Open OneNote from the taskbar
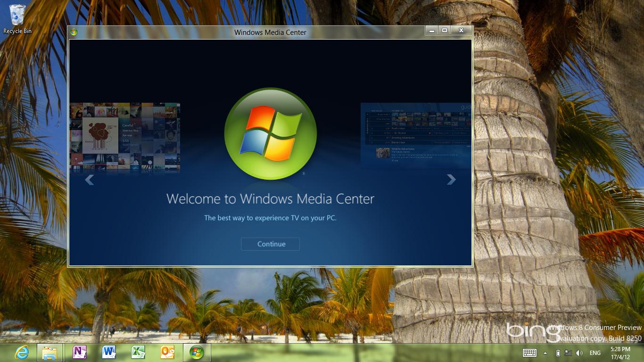Viewport: 644px width, 362px height. coord(79,353)
